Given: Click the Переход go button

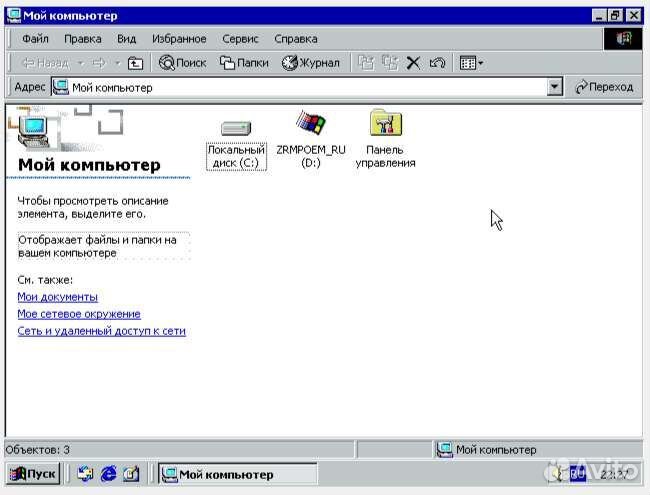Looking at the screenshot, I should click(604, 87).
